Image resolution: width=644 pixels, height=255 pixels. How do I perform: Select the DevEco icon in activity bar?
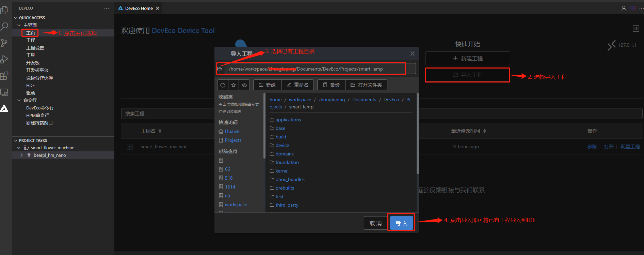[4, 108]
